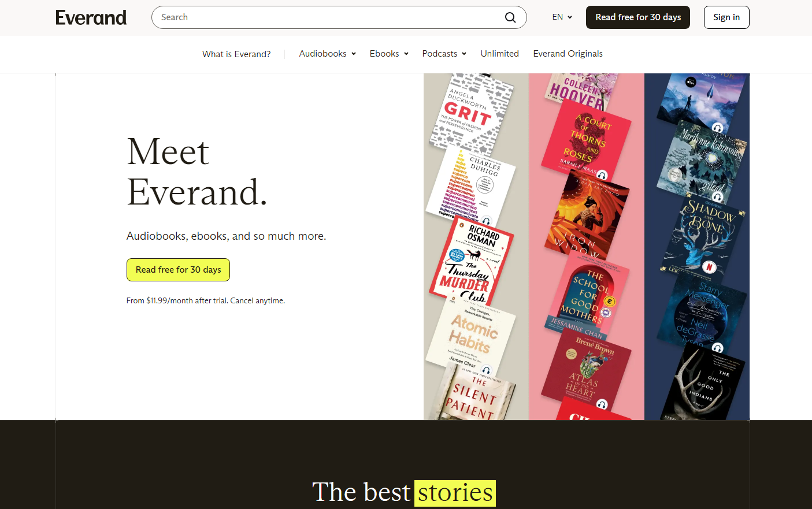
Task: Click yellow Read free for 30 days button
Action: [x=178, y=270]
